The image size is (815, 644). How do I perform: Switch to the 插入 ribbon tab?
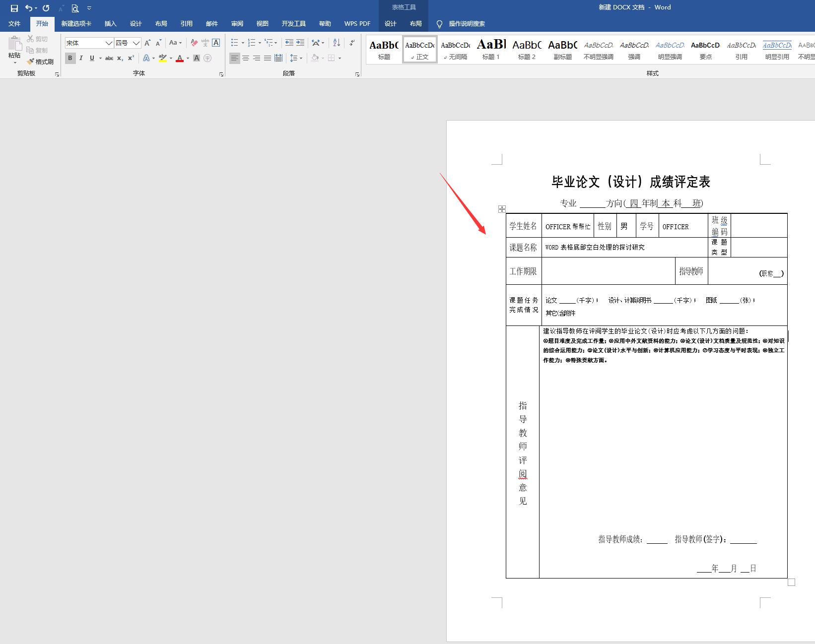[110, 23]
